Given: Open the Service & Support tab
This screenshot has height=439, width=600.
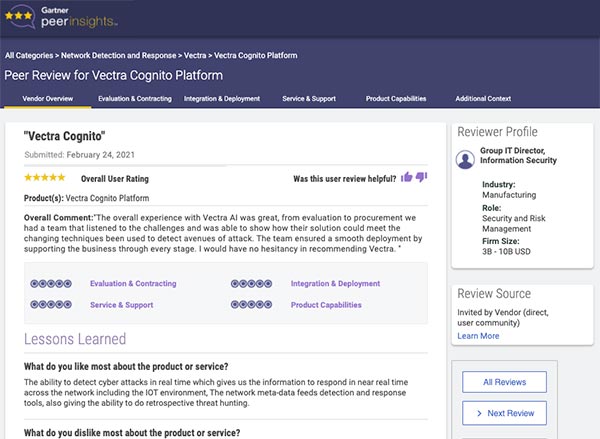Looking at the screenshot, I should (309, 99).
